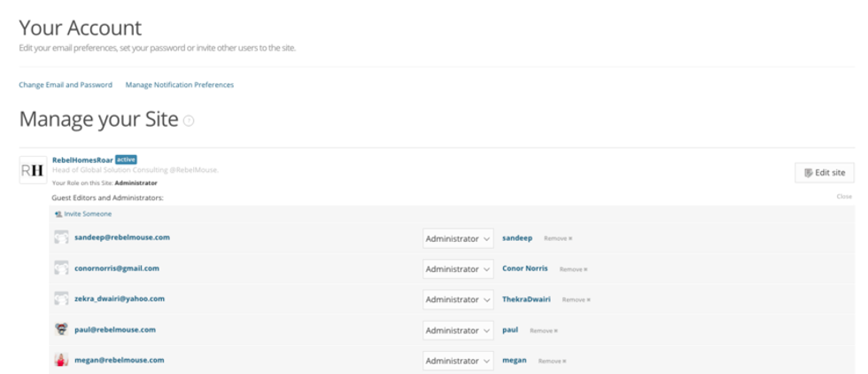Remove Conor Norris from administrators
The height and width of the screenshot is (374, 868).
tap(573, 269)
